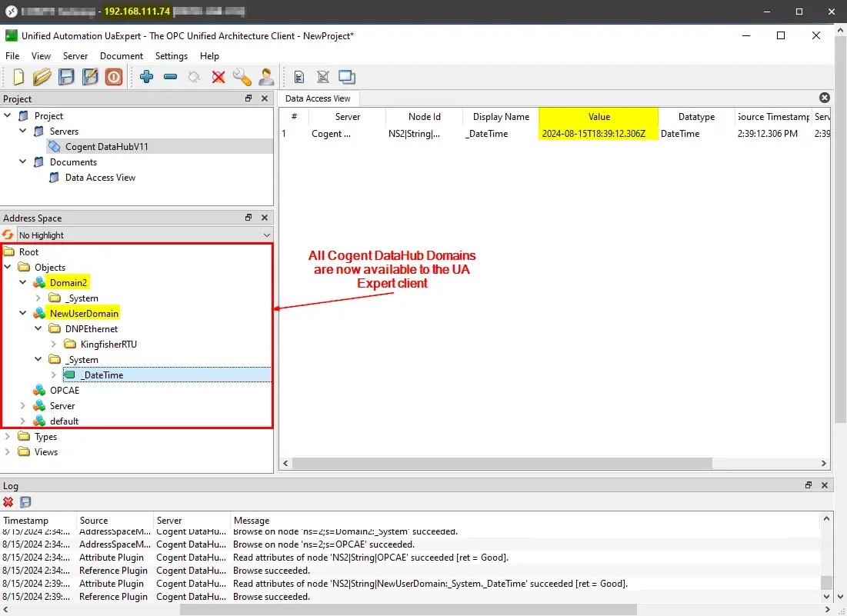Change user via the person icon
The image size is (847, 616).
tap(267, 77)
